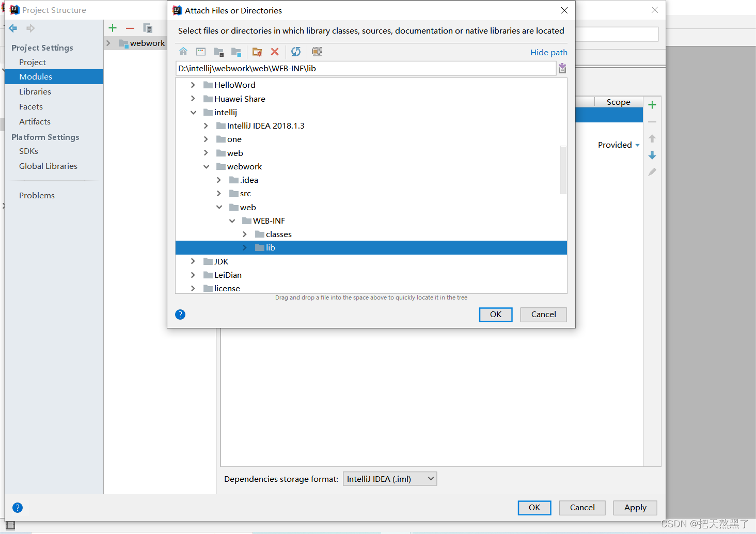Create a new folder via toolbar icon
The image size is (756, 534).
click(x=257, y=52)
